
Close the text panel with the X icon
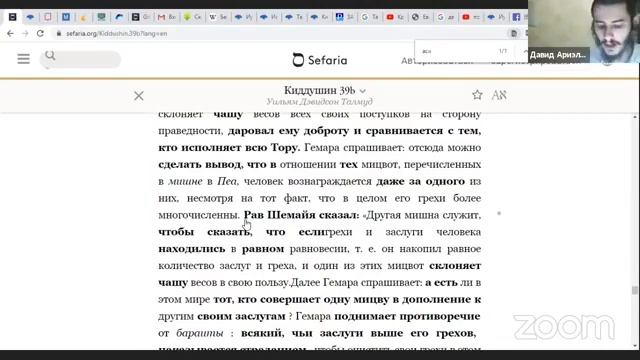pos(139,96)
